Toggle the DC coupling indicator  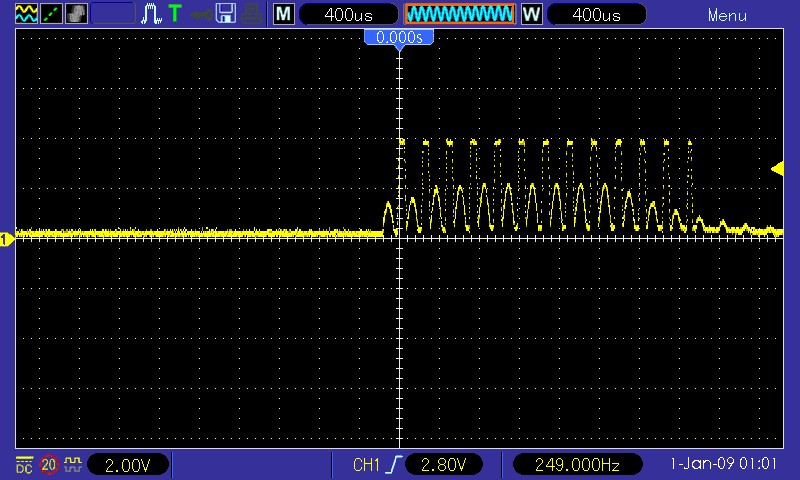[x=24, y=465]
